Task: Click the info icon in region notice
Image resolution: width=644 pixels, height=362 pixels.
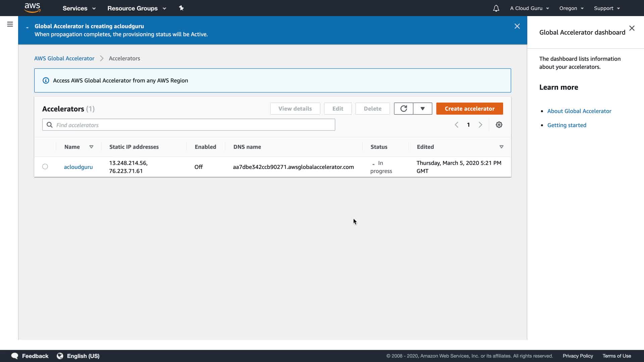Action: click(x=46, y=80)
